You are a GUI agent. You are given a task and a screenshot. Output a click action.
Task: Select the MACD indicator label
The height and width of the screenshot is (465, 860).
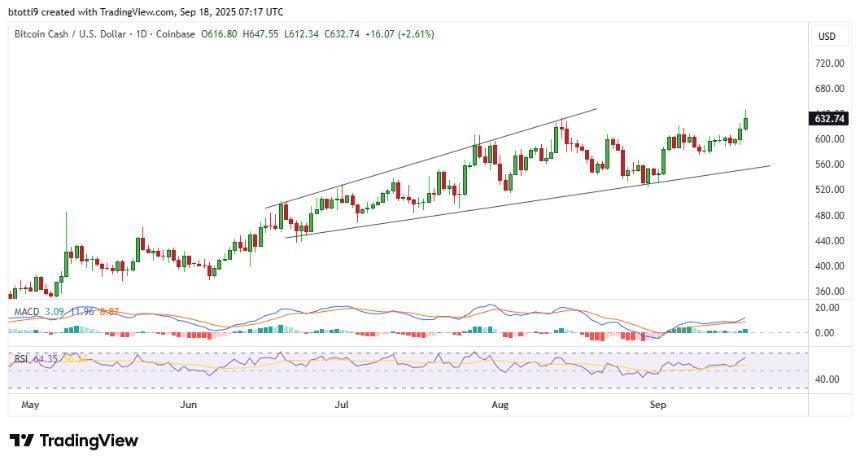[25, 313]
